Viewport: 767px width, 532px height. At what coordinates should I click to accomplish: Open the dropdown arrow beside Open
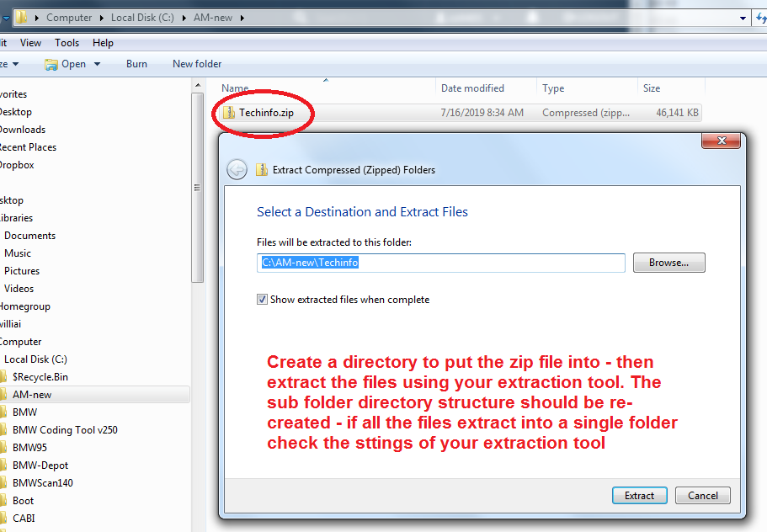[97, 64]
